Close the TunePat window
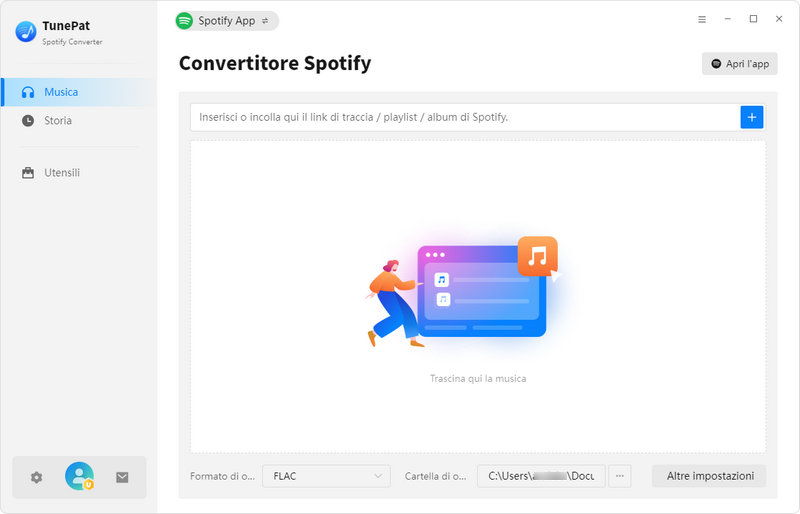The width and height of the screenshot is (800, 514). click(x=779, y=19)
